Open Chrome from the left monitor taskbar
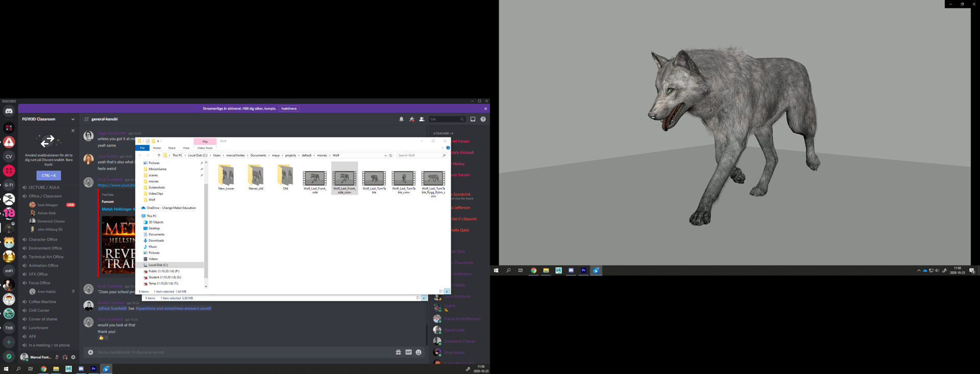 click(43, 368)
